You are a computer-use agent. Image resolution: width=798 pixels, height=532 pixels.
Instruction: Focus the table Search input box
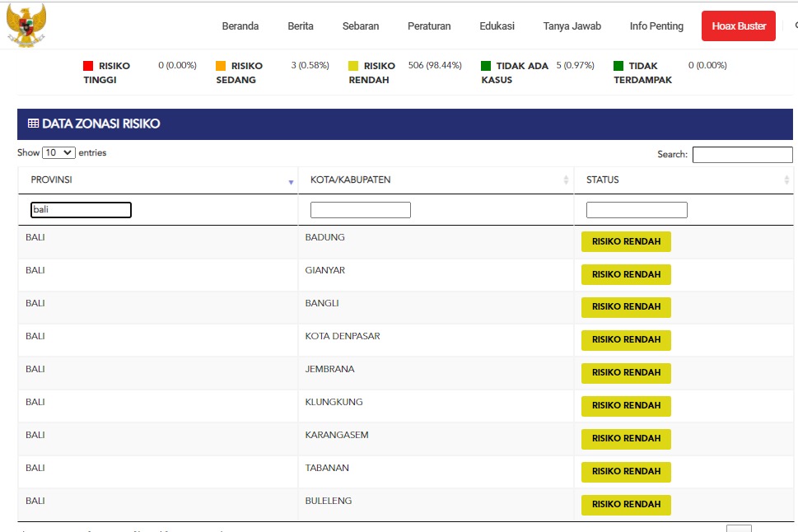point(742,155)
